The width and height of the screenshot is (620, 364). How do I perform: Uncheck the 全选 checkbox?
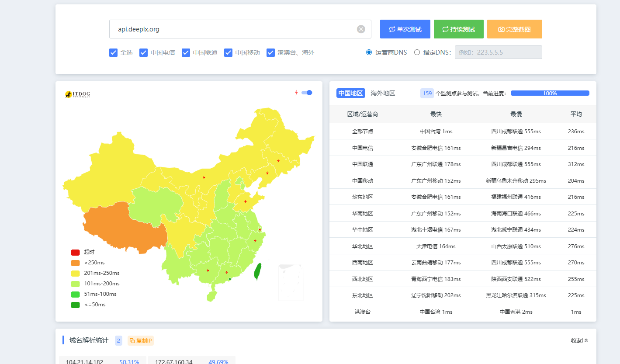coord(114,52)
